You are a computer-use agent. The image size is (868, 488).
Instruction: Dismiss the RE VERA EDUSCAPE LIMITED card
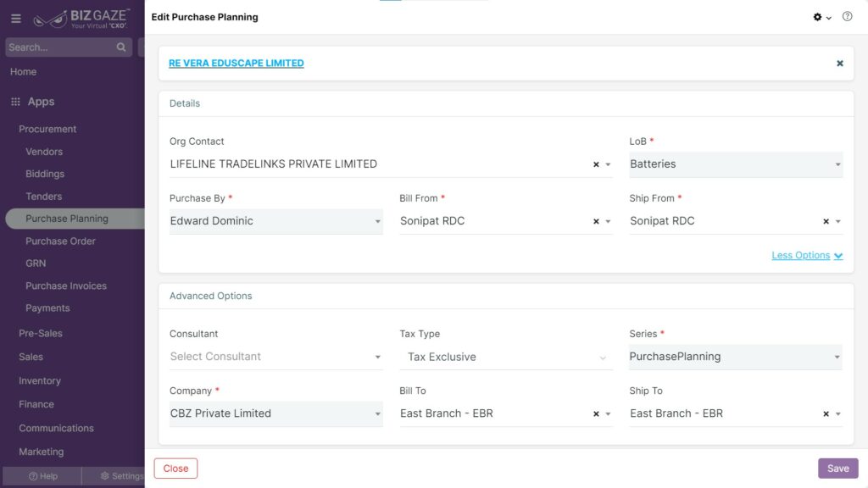840,64
